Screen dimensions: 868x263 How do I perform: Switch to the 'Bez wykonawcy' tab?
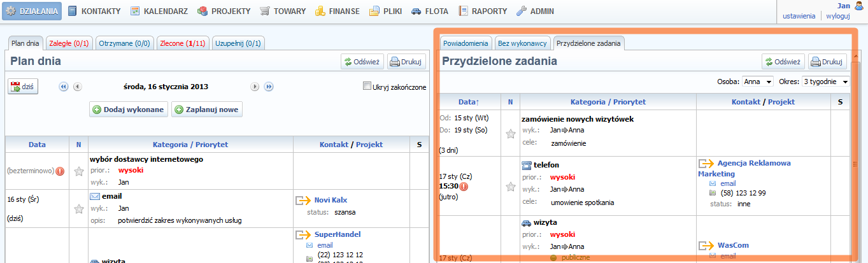(522, 43)
